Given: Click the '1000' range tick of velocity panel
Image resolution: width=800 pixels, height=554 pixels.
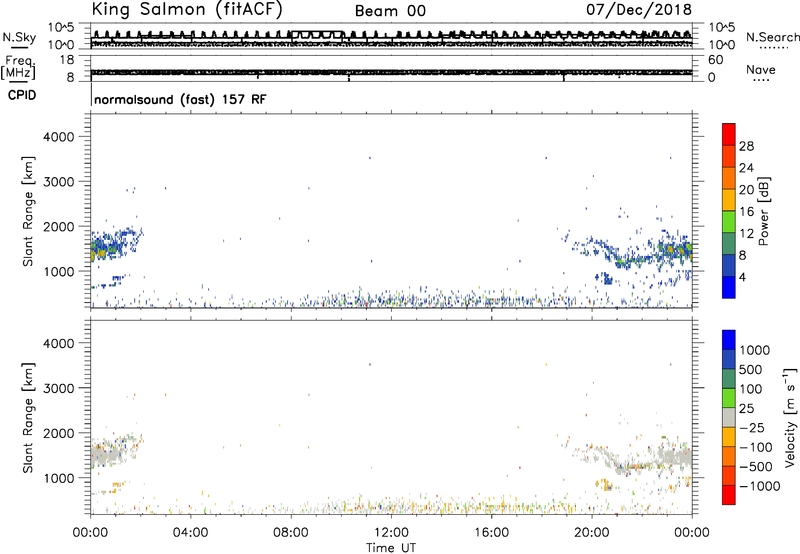Looking at the screenshot, I should [x=59, y=478].
